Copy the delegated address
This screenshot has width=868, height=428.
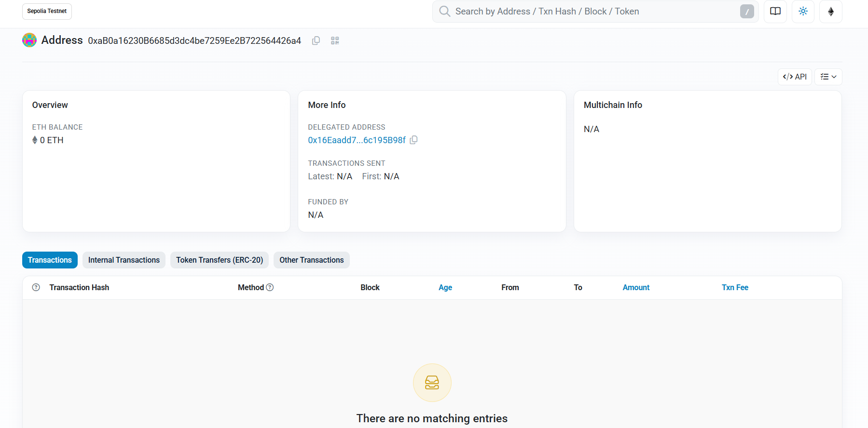(x=413, y=140)
